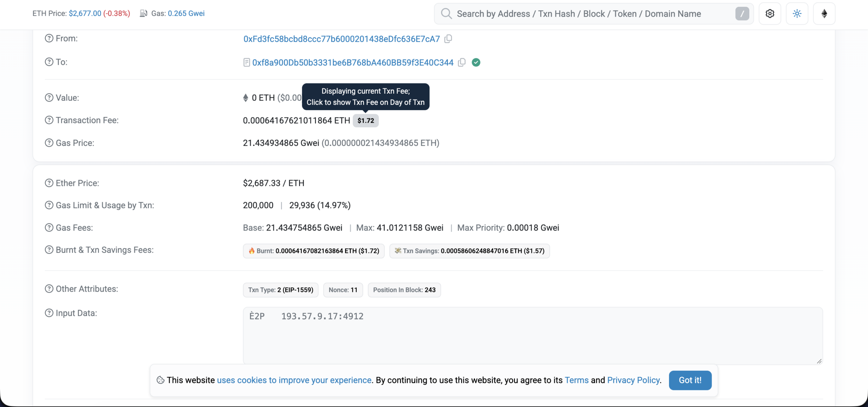
Task: Click the Ether Price $2,687.33 / ETH value
Action: point(273,183)
